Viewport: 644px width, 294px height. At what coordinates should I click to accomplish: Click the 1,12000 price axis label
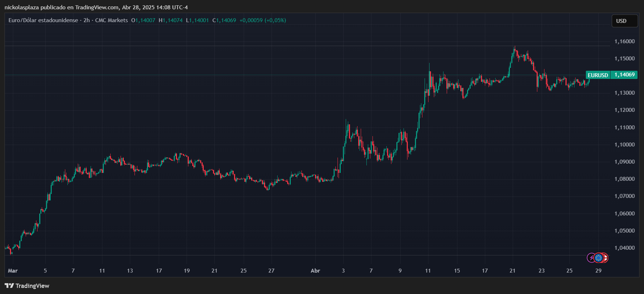tap(624, 110)
